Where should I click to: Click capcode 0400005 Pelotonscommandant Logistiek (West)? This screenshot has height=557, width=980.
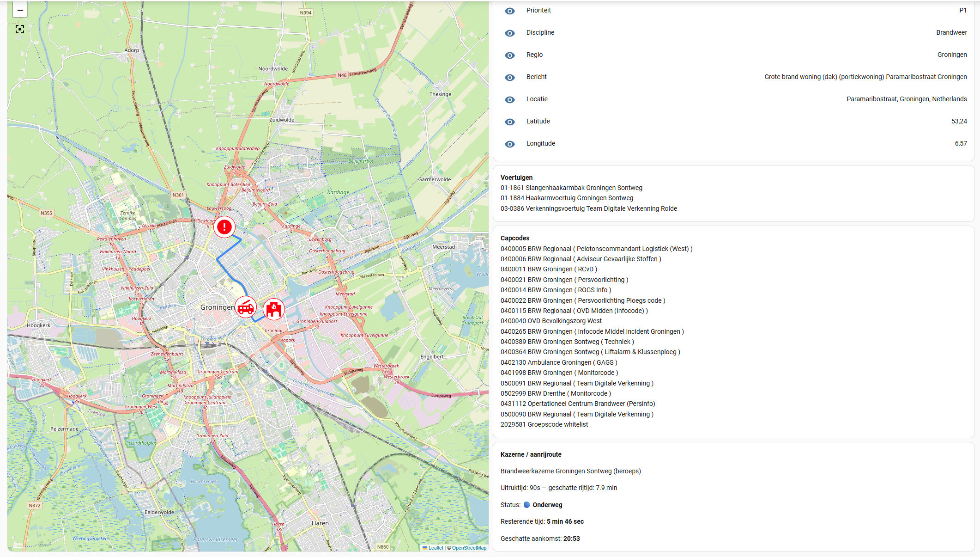point(597,249)
